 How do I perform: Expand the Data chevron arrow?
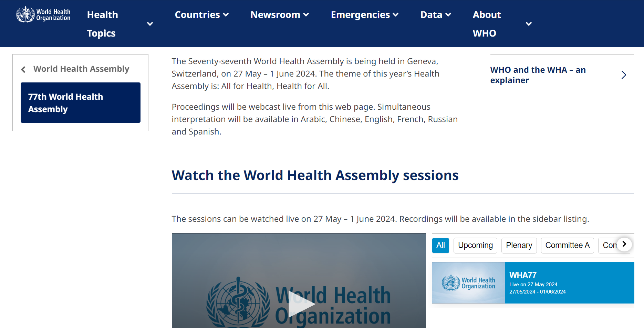(x=448, y=14)
